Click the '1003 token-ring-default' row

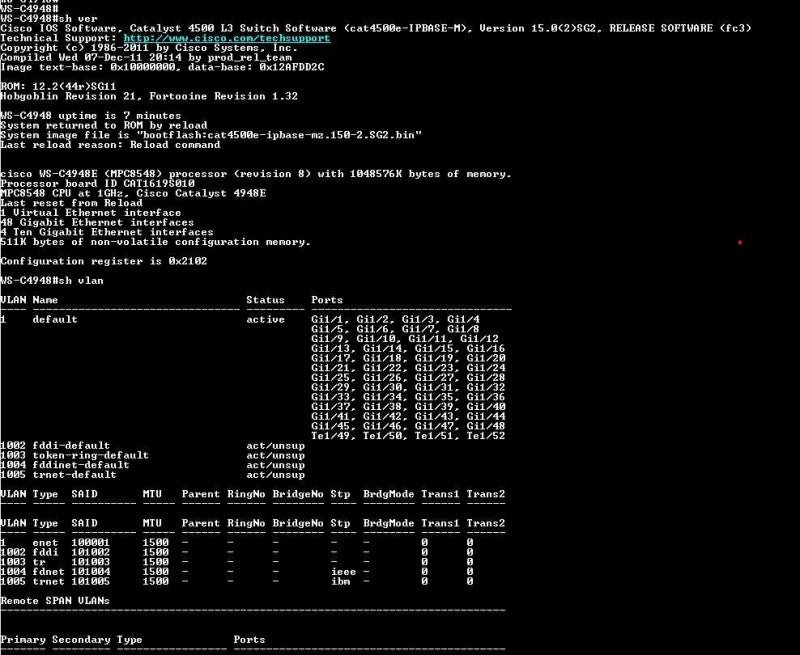pos(153,455)
